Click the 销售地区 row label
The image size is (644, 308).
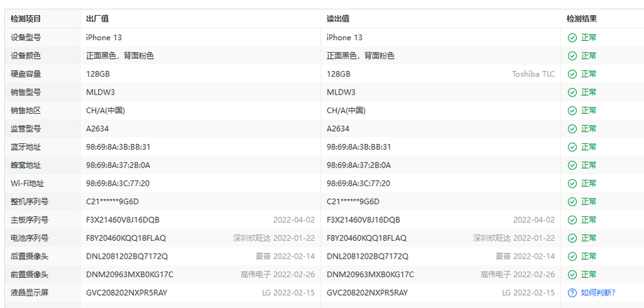26,110
